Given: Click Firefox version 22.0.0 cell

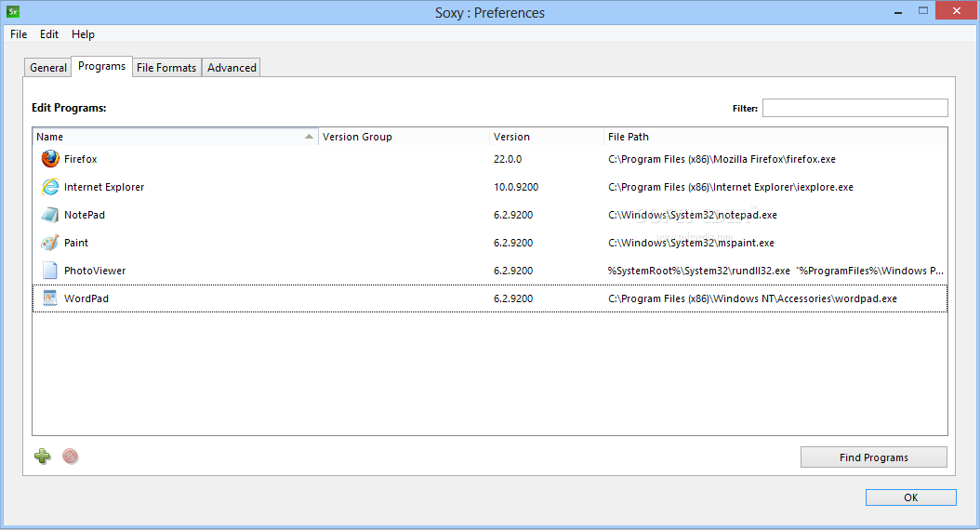Looking at the screenshot, I should pyautogui.click(x=508, y=159).
